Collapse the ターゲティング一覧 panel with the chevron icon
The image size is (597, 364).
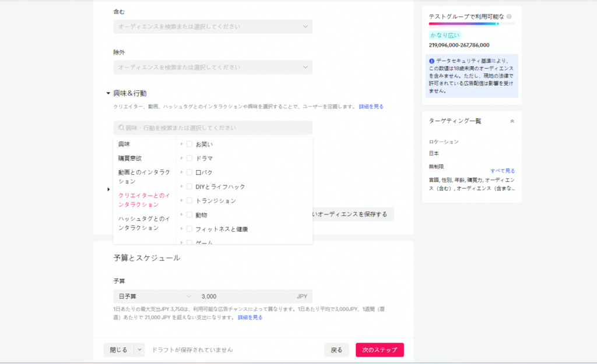pyautogui.click(x=512, y=121)
